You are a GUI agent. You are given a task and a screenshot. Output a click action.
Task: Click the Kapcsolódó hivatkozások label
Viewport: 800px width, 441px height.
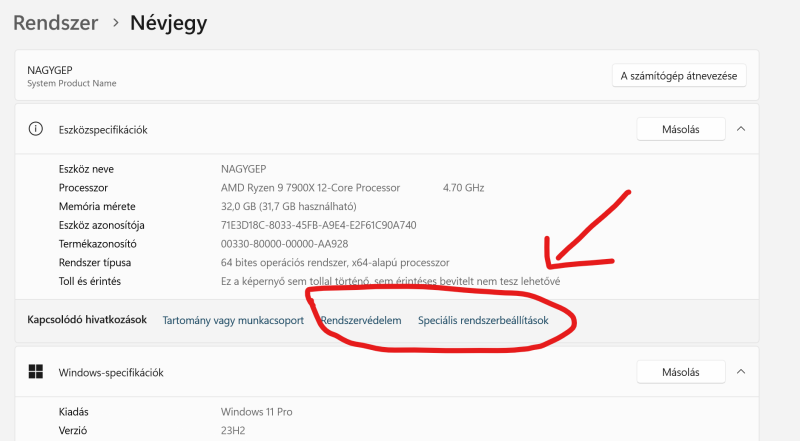point(87,320)
